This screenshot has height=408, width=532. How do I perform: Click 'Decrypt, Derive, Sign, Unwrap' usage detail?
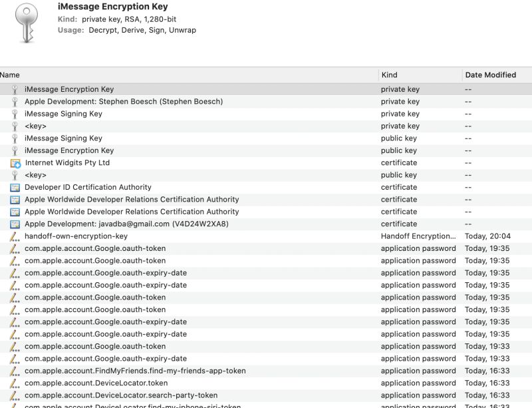142,30
